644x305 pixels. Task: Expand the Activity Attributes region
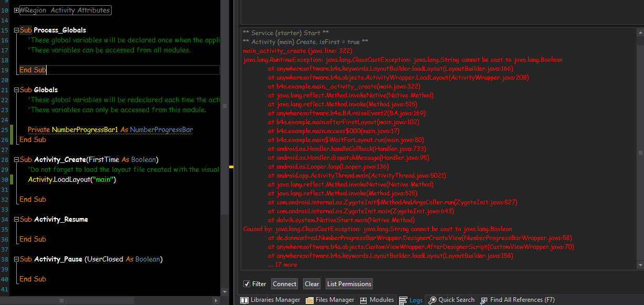point(17,10)
